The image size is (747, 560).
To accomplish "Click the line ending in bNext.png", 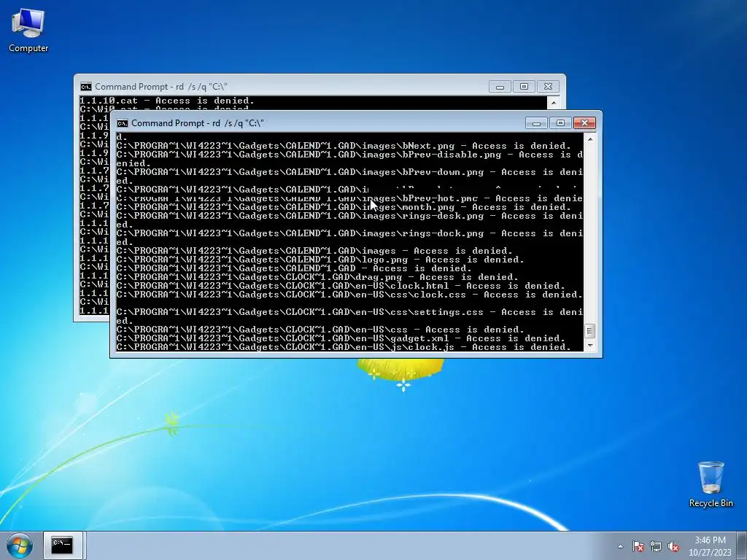I will pyautogui.click(x=344, y=146).
